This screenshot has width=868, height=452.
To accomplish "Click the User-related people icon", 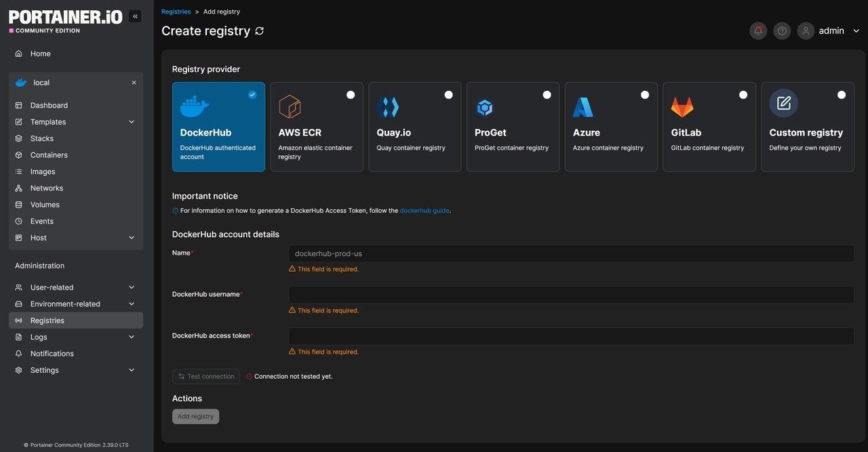I will click(x=18, y=287).
